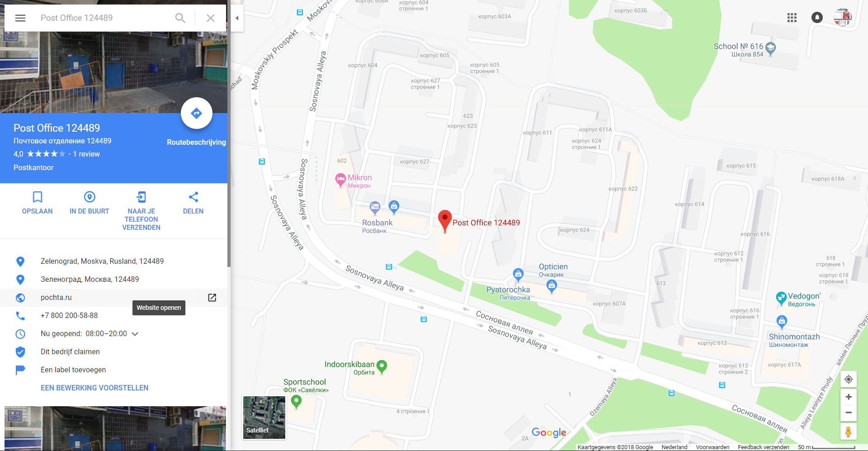This screenshot has height=451, width=868.
Task: Open the hamburger main menu
Action: 20,18
